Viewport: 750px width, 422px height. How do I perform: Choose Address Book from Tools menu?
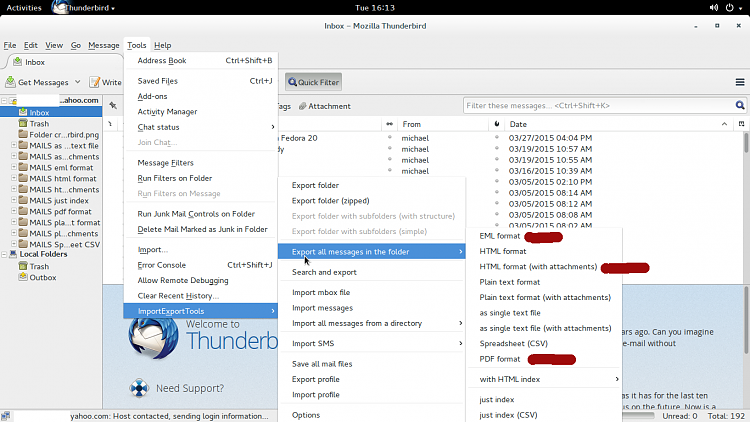(200, 61)
